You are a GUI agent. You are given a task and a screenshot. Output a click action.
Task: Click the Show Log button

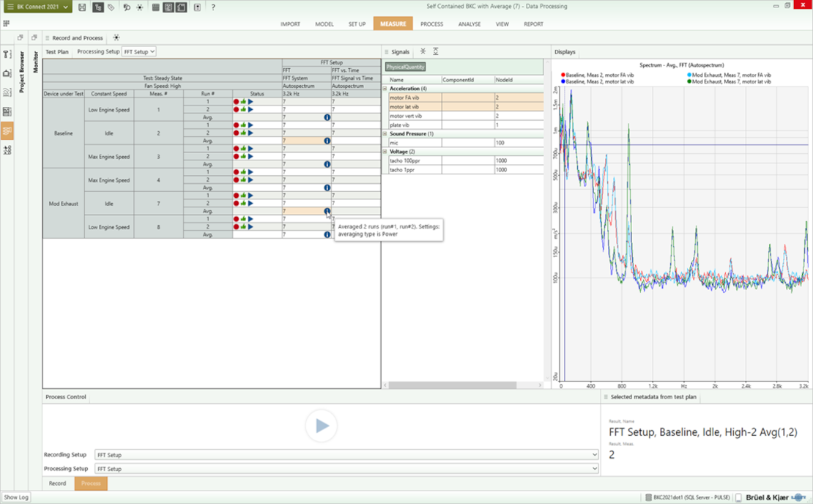tap(16, 497)
